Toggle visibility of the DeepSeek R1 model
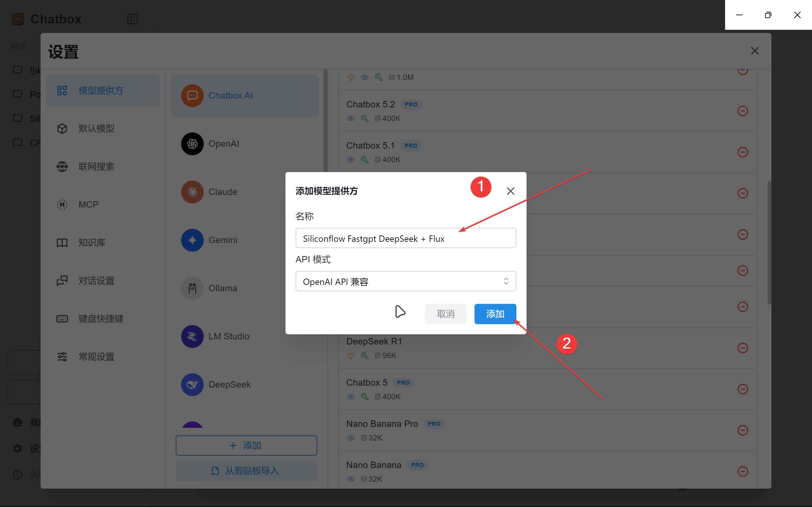Viewport: 812px width, 507px height. pyautogui.click(x=350, y=356)
